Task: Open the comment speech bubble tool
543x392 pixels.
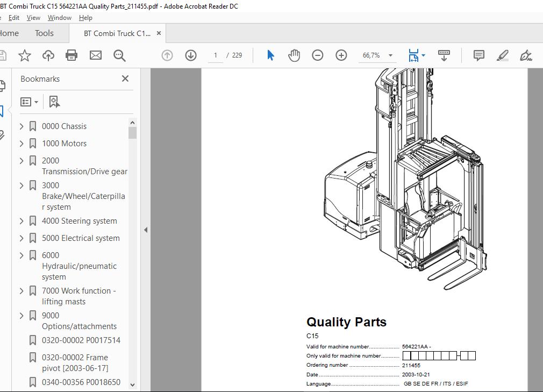Action: click(478, 55)
